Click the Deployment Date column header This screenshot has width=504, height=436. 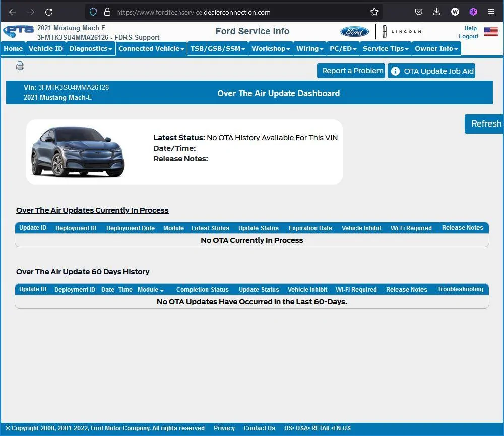pos(130,228)
